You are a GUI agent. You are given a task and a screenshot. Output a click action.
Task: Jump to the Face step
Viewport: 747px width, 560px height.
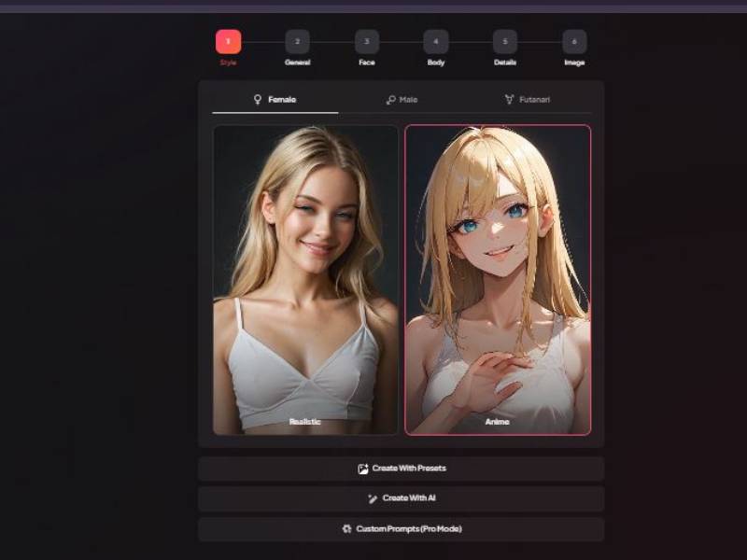tap(366, 42)
